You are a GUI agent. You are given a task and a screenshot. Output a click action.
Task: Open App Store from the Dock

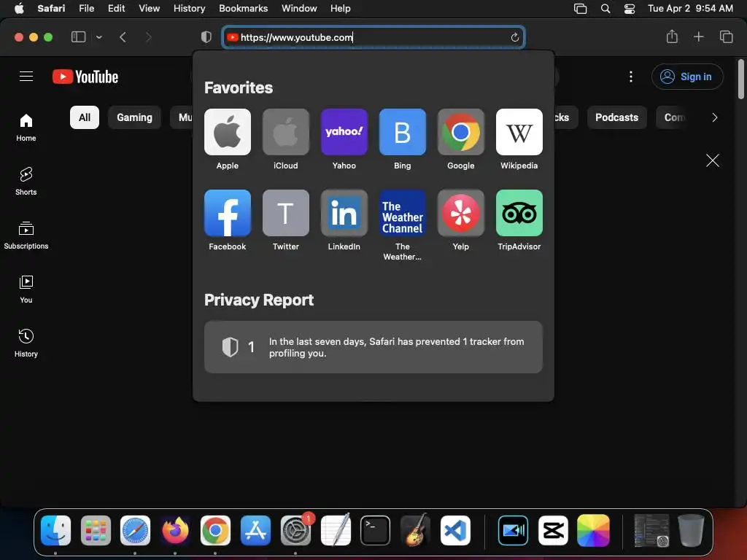255,530
